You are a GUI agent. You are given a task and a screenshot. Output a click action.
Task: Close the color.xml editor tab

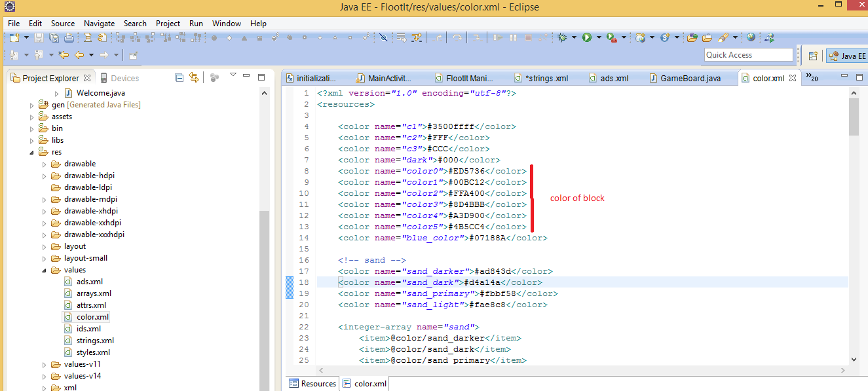[793, 78]
